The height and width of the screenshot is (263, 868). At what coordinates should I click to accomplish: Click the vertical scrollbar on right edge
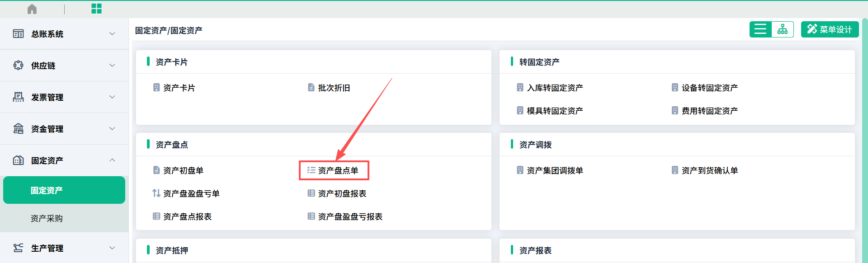865,140
